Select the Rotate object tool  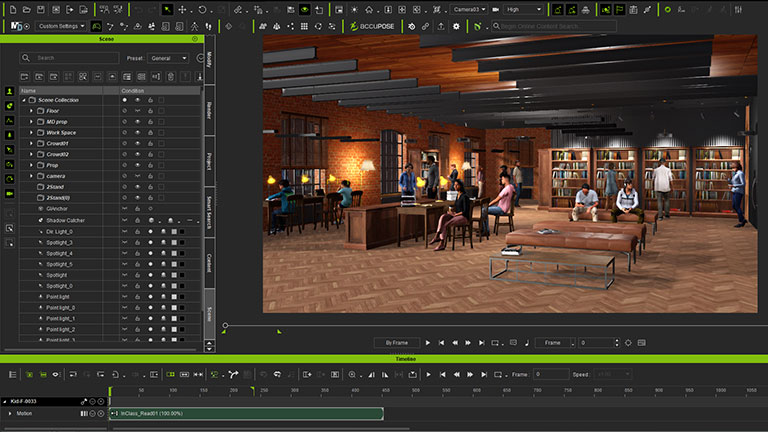click(x=203, y=9)
